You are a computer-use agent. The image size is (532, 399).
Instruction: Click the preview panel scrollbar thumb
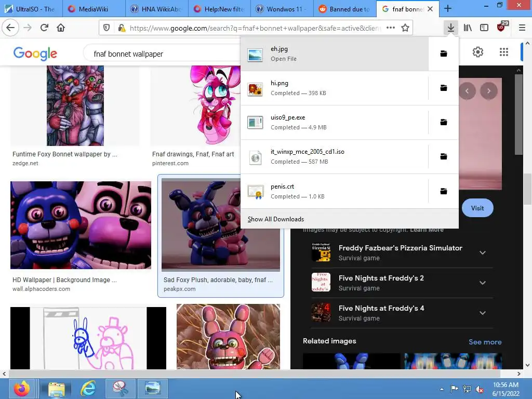[519, 115]
